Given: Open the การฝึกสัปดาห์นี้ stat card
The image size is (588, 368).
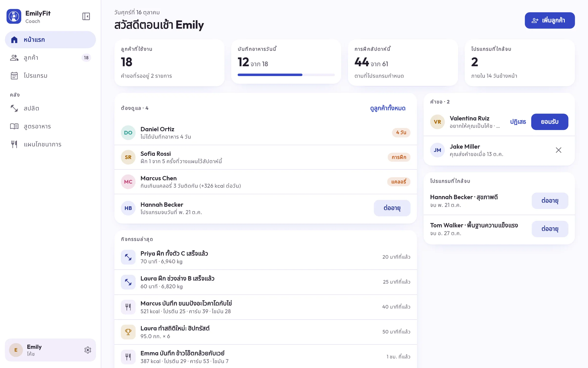Looking at the screenshot, I should point(403,63).
